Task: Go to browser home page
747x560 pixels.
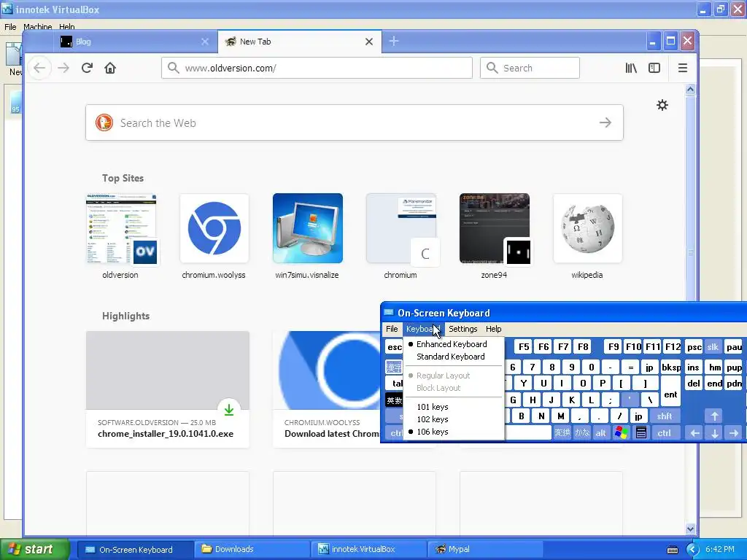Action: point(110,68)
